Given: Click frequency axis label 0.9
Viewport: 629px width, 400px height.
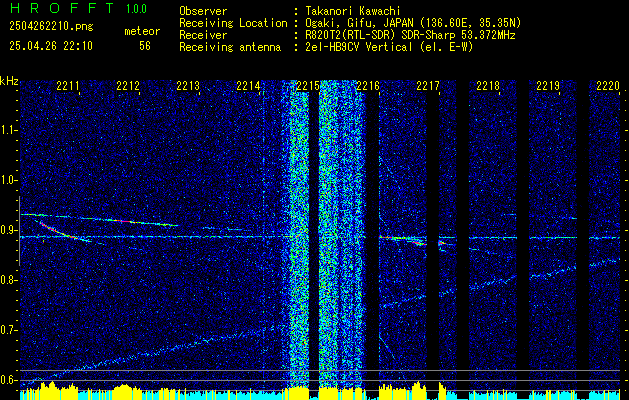Looking at the screenshot, I should 7,230.
